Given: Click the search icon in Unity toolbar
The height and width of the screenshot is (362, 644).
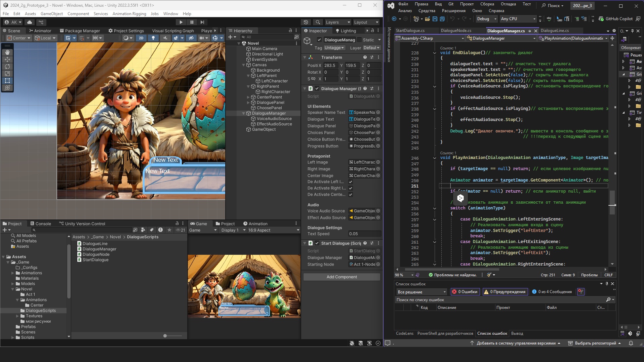Looking at the screenshot, I should click(x=318, y=22).
